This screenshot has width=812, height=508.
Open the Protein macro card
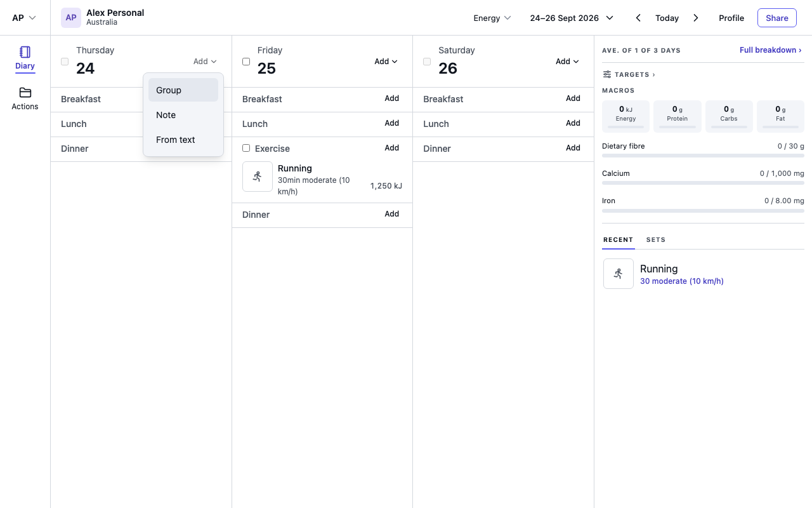coord(678,116)
